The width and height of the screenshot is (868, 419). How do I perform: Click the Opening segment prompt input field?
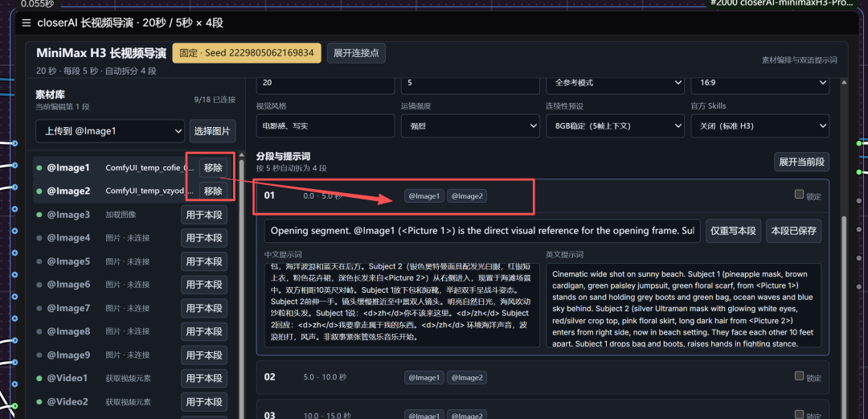tap(482, 231)
